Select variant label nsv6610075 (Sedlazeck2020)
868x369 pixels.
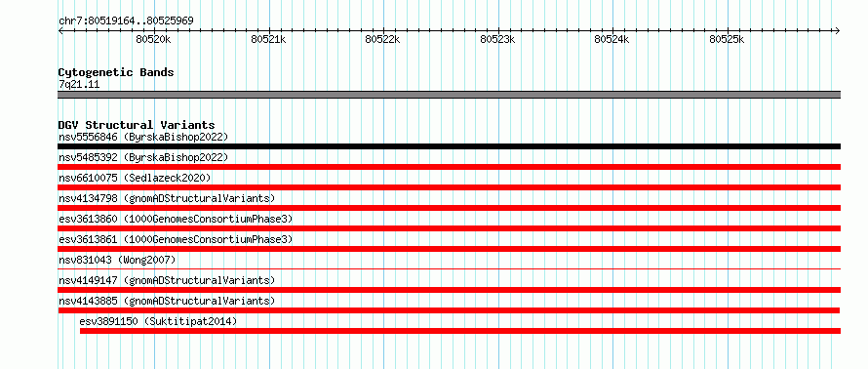click(x=135, y=178)
